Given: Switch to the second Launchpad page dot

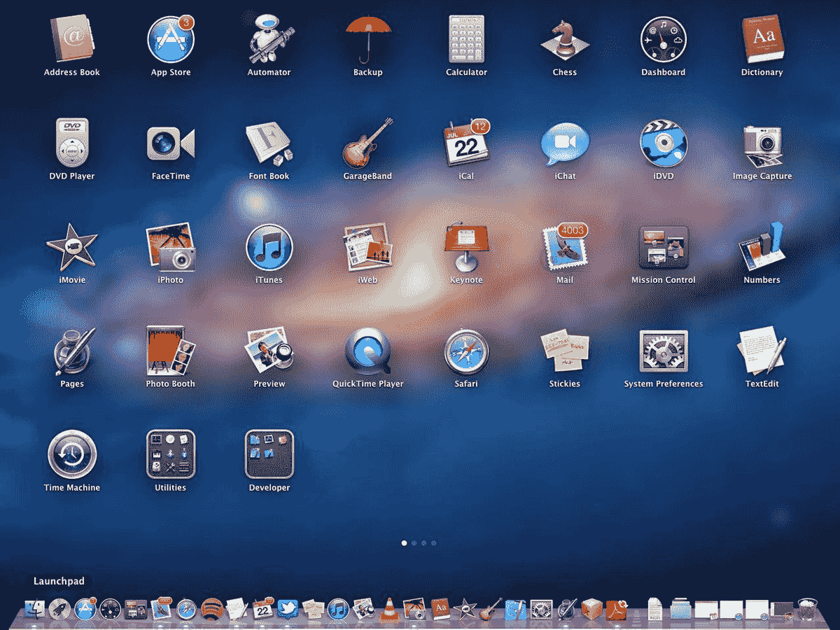Looking at the screenshot, I should (413, 542).
